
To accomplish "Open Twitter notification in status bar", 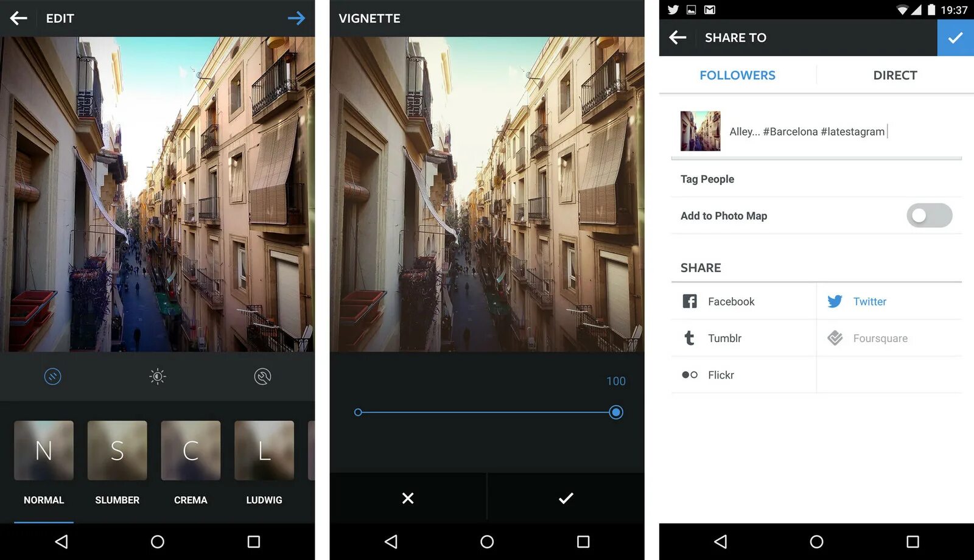I will pyautogui.click(x=673, y=10).
